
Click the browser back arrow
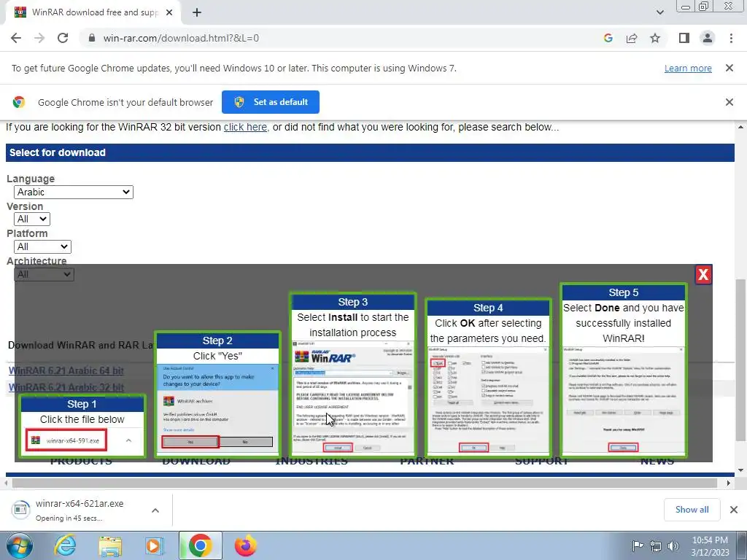(x=16, y=38)
